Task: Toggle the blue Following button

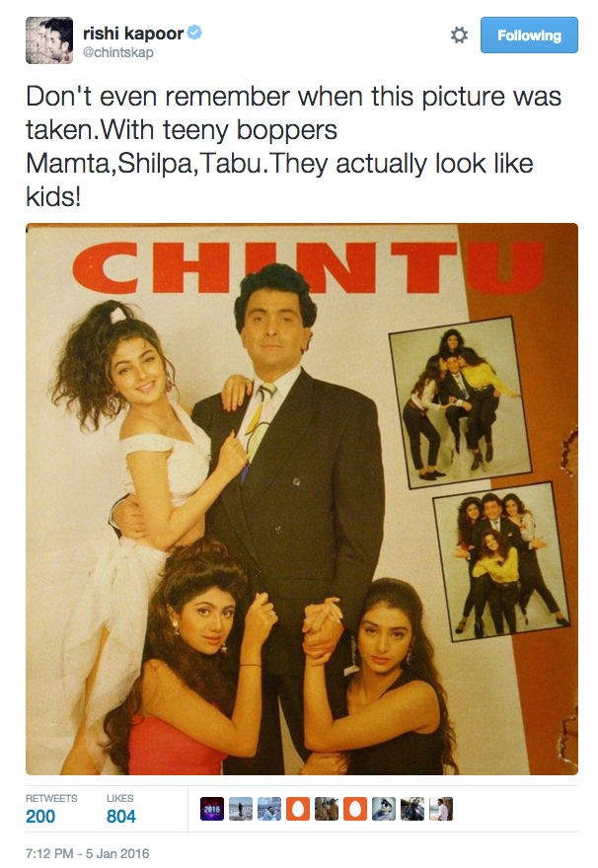Action: coord(529,36)
